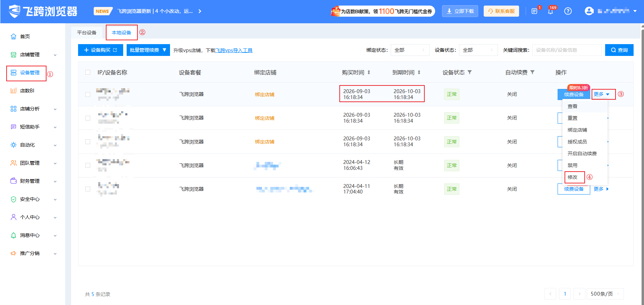Viewport: 644px width, 305px height.
Task: Click 续费设备 in the 2024-04-11 row
Action: (574, 189)
